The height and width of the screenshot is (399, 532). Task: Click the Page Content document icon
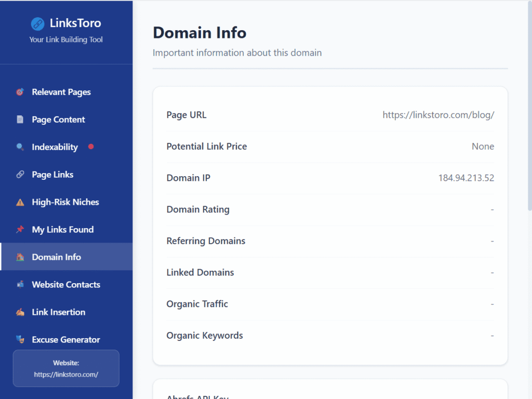(20, 119)
